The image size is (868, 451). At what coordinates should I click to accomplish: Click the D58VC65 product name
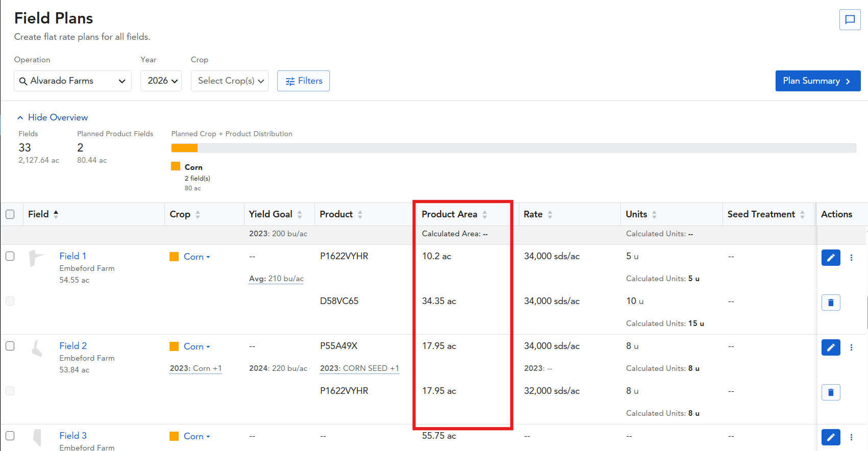click(339, 301)
